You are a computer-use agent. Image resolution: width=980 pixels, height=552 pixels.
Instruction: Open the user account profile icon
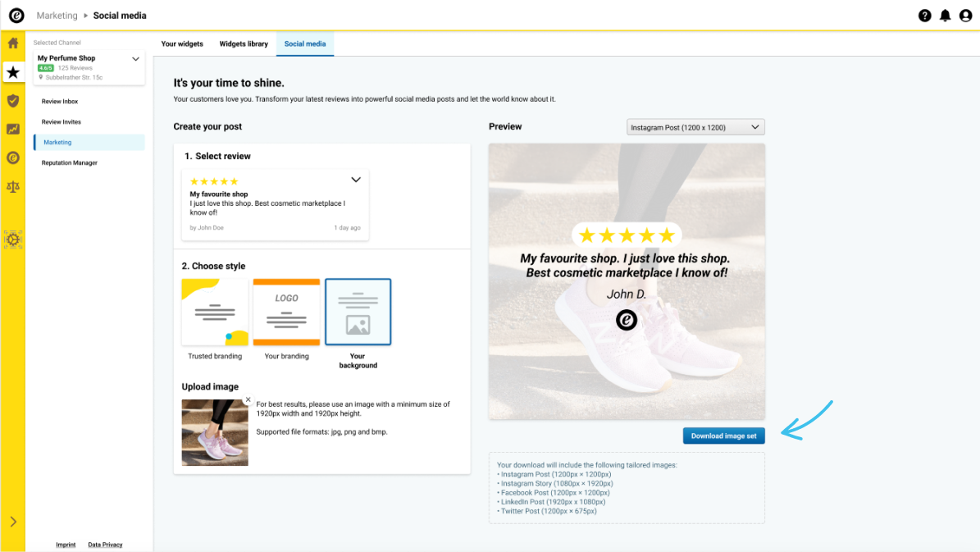pos(965,16)
